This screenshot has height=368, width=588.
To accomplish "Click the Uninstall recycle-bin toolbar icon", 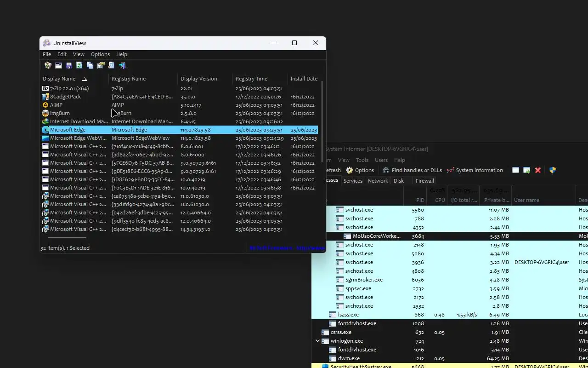I will pyautogui.click(x=48, y=65).
